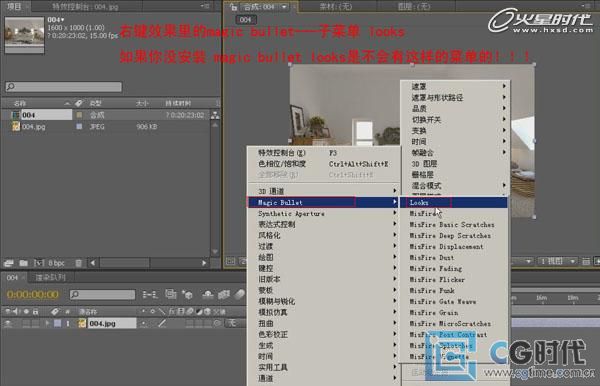Open the Project panel options menu at top right
Screen dimensions: 600x386
[x=205, y=7]
